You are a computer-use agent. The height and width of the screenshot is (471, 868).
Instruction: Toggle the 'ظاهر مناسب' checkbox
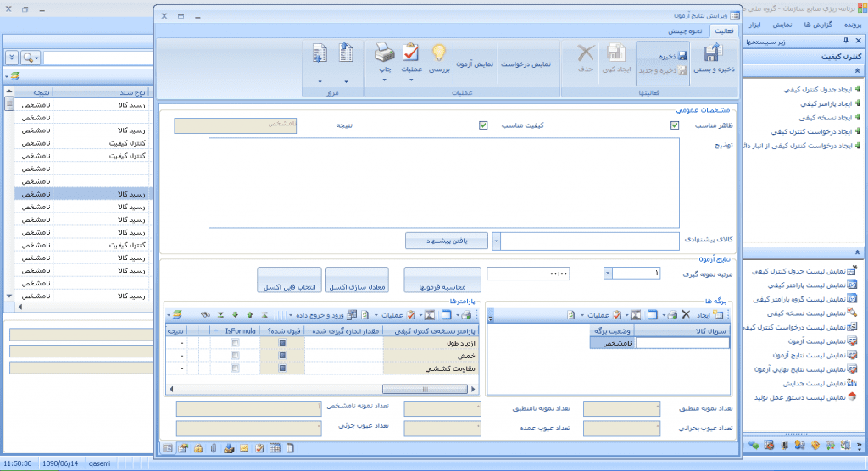click(x=675, y=125)
